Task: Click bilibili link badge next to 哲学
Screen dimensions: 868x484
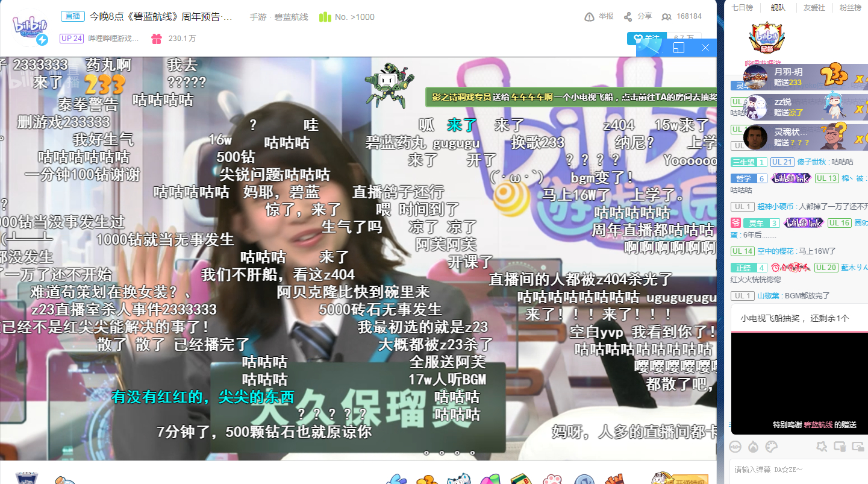Action: [791, 178]
